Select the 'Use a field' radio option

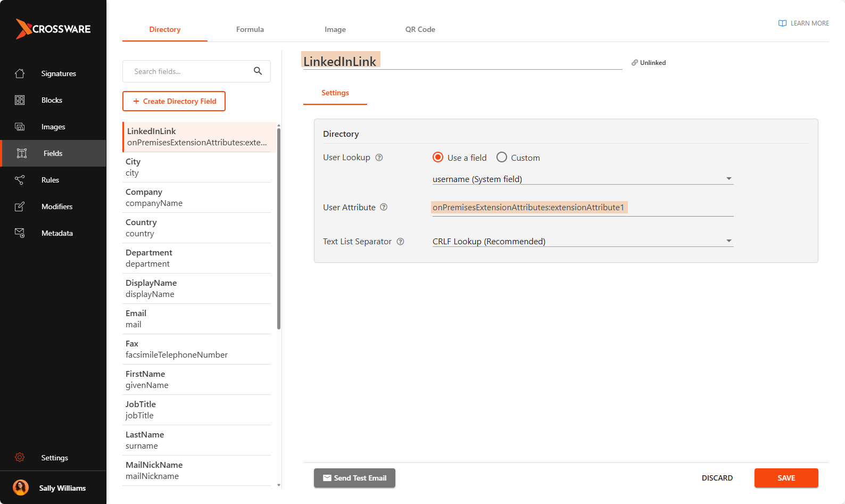[438, 158]
